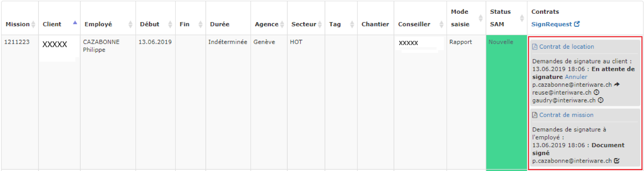
Task: Open the SignRequest link in the header
Action: click(x=552, y=24)
